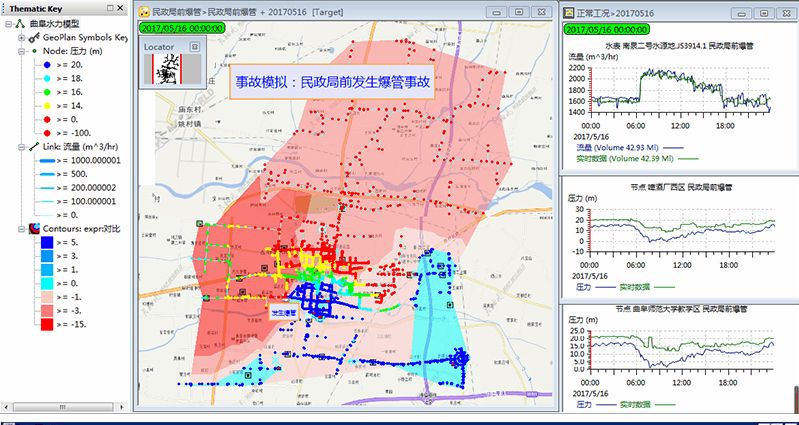799x425 pixels.
Task: Click the Contours expr layer icon
Action: click(35, 228)
